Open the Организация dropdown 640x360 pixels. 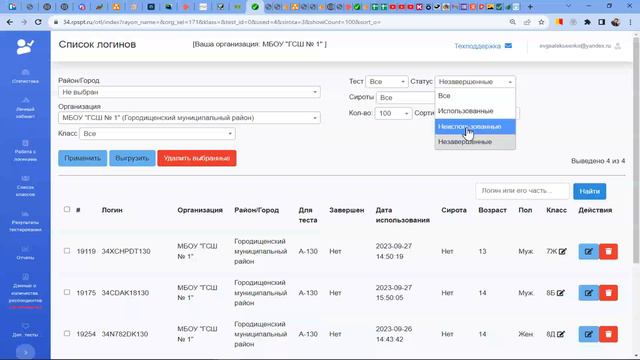tap(189, 118)
